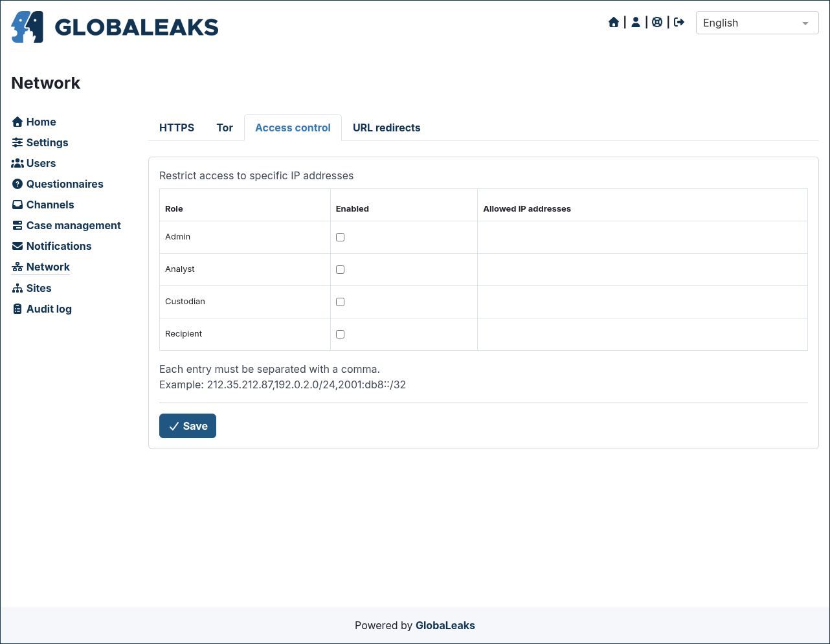Enable IP restriction for Recipient role

(x=340, y=334)
